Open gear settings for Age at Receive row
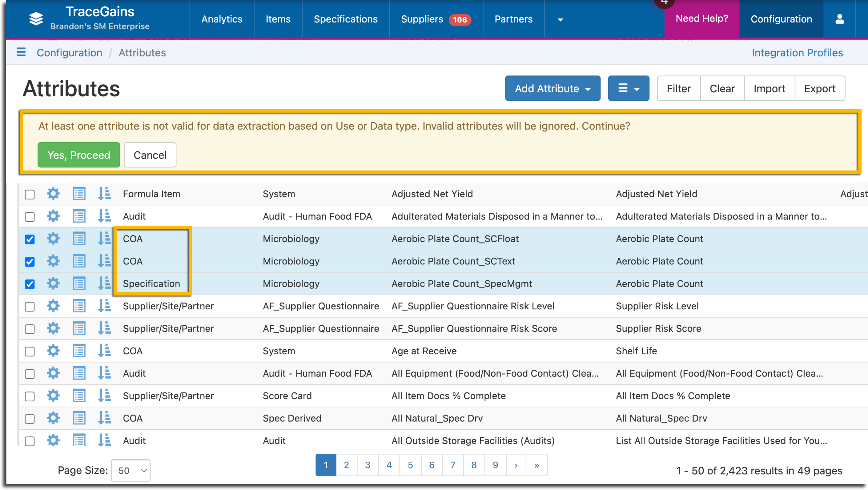 [53, 351]
